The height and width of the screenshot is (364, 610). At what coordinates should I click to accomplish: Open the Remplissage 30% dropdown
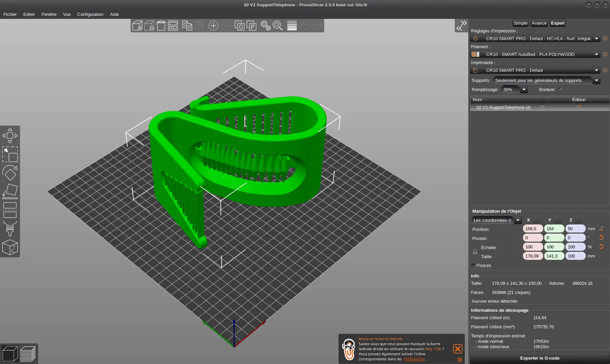click(524, 89)
